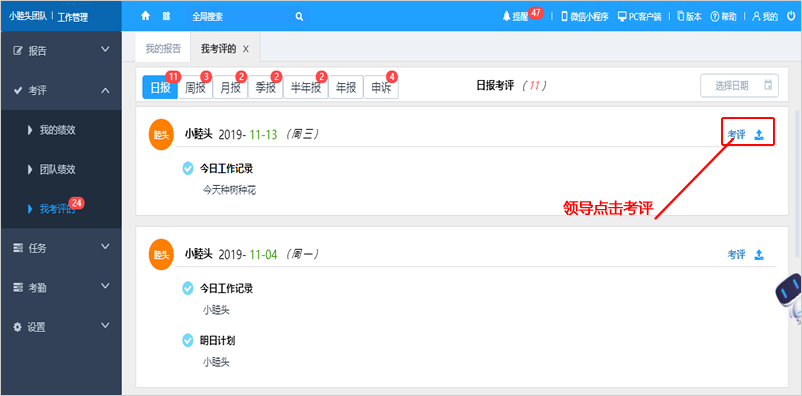Switch to the 我的报告 tab
This screenshot has height=396, width=802.
pyautogui.click(x=163, y=49)
